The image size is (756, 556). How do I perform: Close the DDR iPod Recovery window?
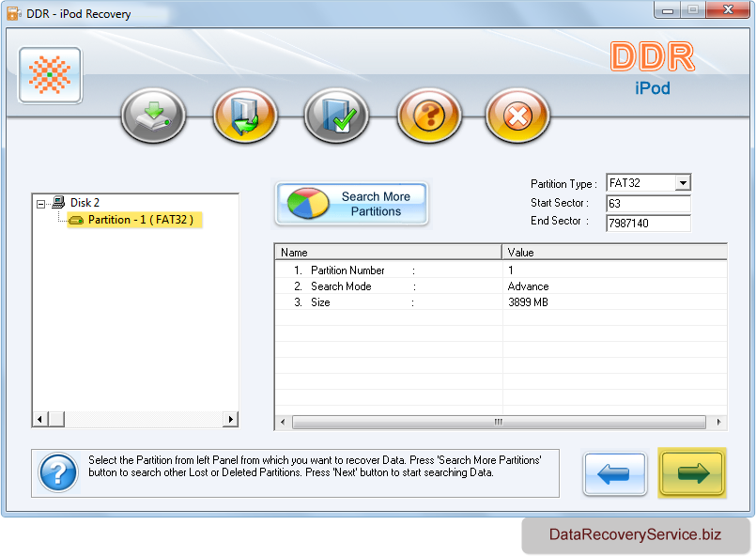[728, 9]
